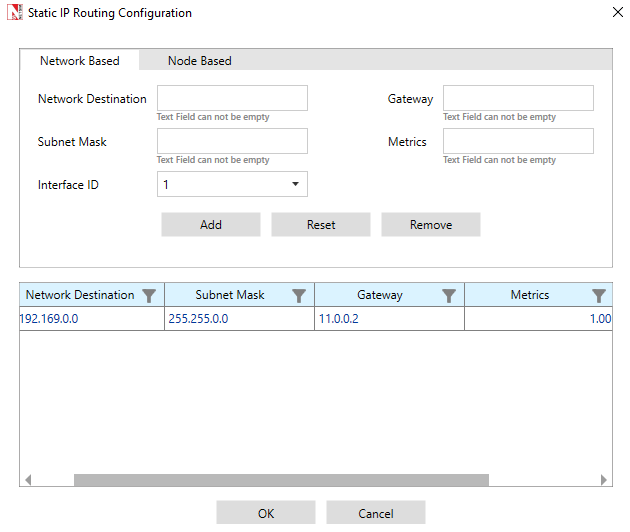Open the Subnet Mask column filter
The height and width of the screenshot is (532, 630).
299,295
